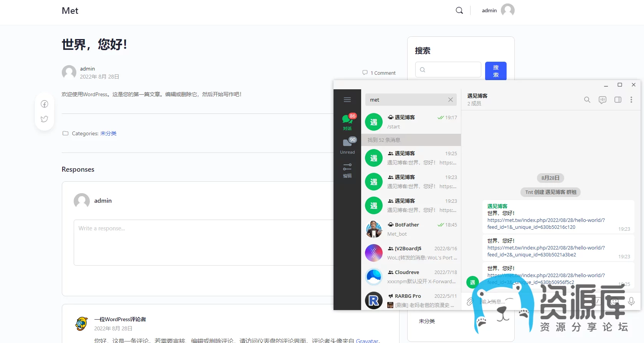644x343 pixels.
Task: Open the Cloudreve group chat
Action: (411, 277)
